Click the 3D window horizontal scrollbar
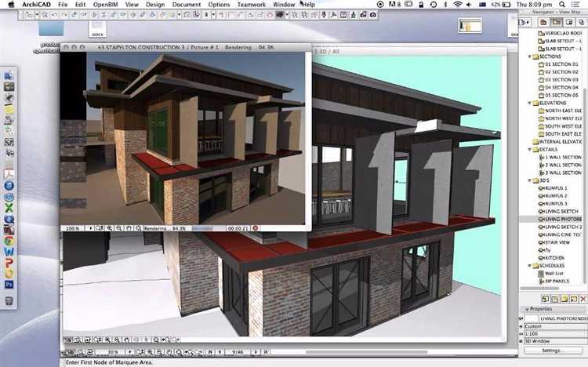Viewport: 588px width, 367px height. point(367,352)
